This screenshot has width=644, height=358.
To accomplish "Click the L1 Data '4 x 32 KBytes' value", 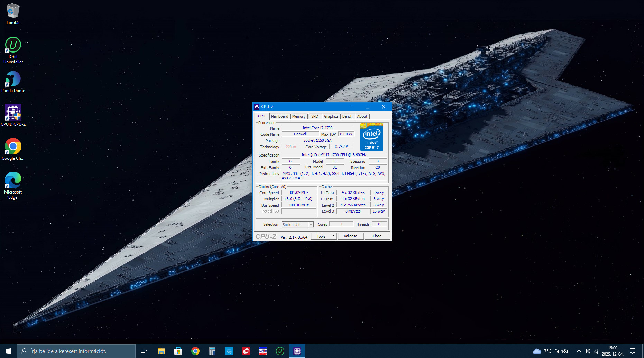I will pos(353,192).
